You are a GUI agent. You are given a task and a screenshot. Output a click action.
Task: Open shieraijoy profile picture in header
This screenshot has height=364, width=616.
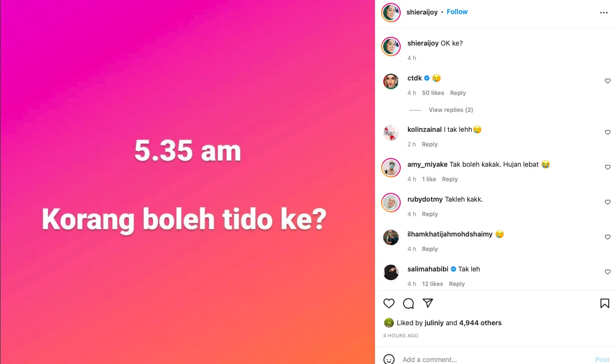[x=391, y=13]
